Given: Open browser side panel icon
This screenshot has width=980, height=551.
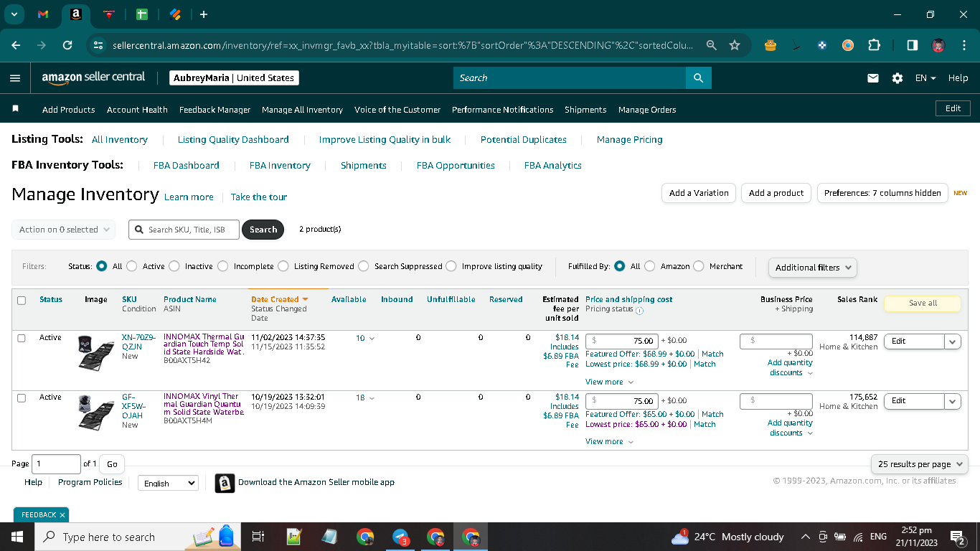Looking at the screenshot, I should click(x=912, y=45).
